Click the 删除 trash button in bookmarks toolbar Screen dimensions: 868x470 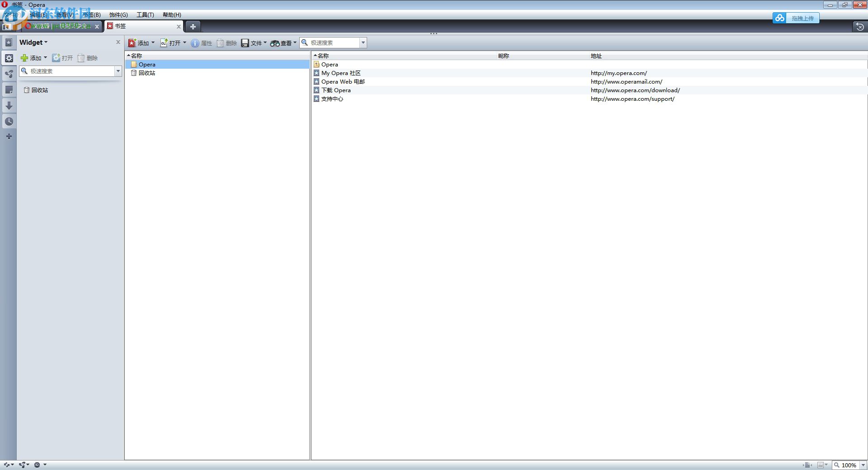click(227, 43)
